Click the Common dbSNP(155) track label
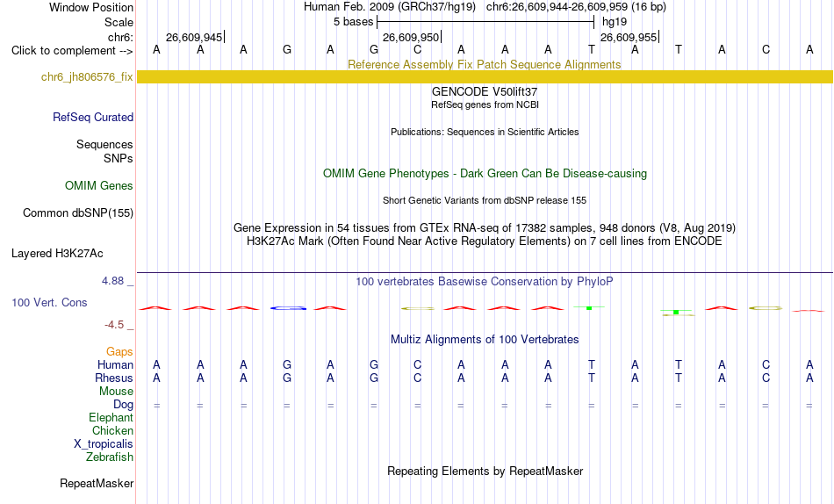The image size is (834, 504). 77,212
